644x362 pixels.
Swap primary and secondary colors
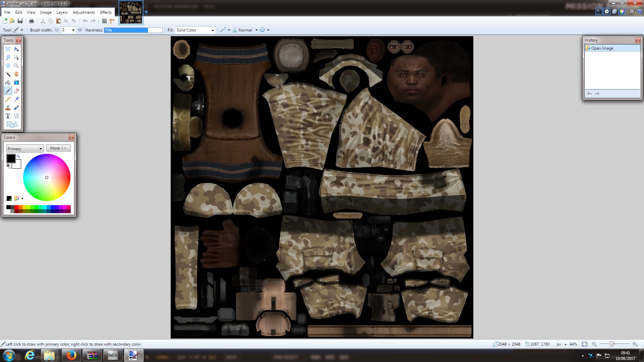click(18, 157)
